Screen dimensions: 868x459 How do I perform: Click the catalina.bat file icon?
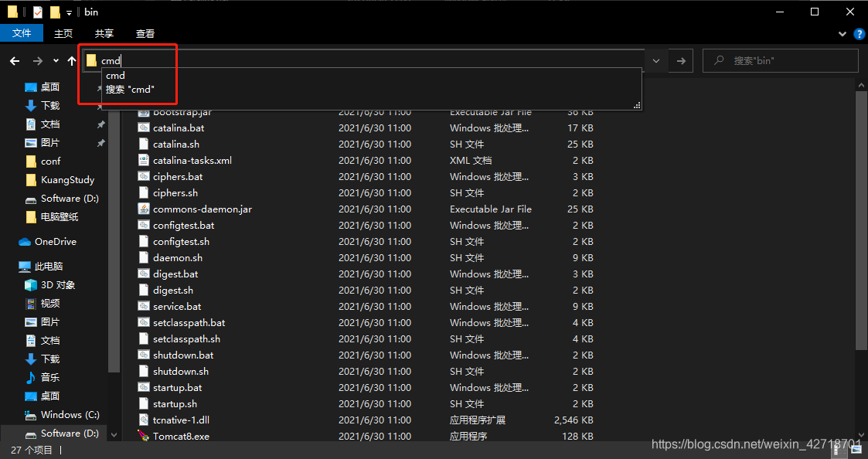143,128
